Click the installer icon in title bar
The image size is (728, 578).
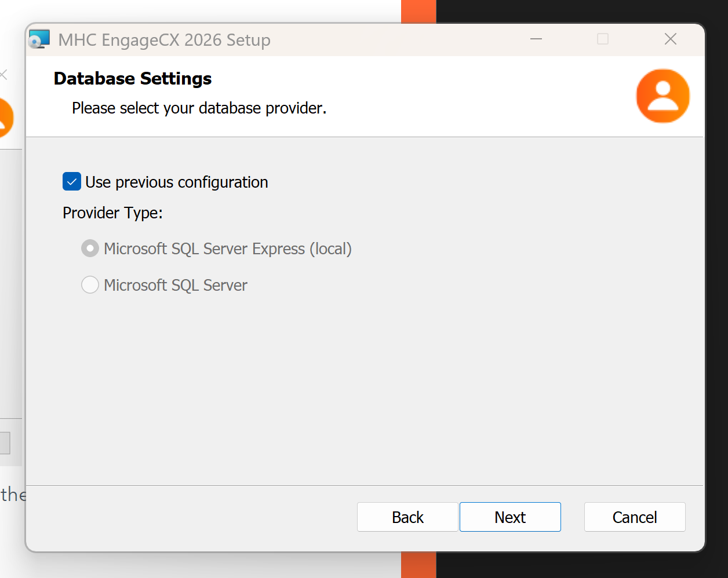click(39, 39)
